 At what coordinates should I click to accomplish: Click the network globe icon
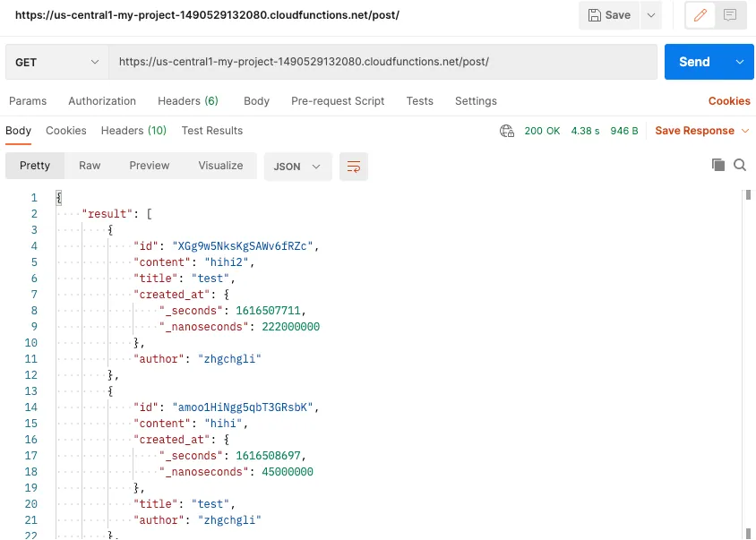(x=507, y=131)
